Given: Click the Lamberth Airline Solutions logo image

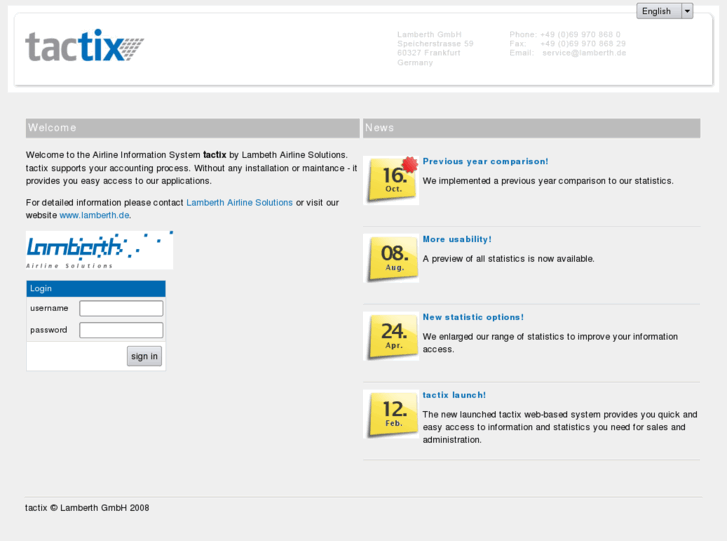Looking at the screenshot, I should point(99,250).
